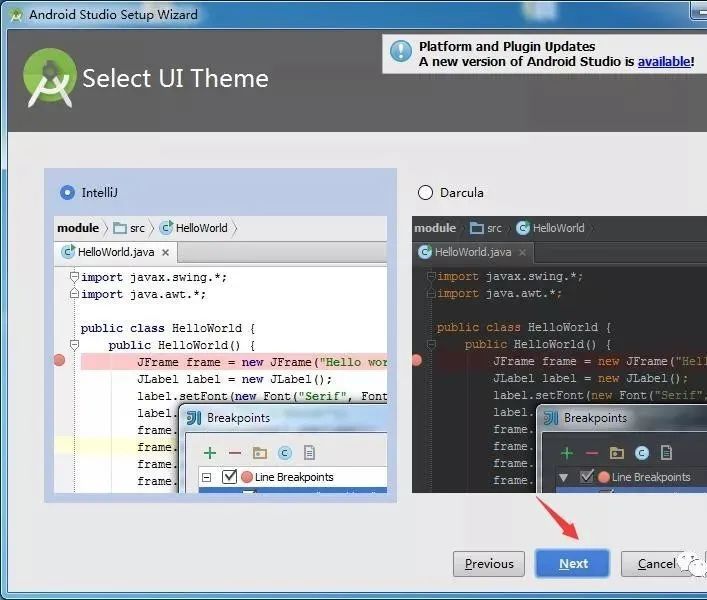Screen dimensions: 707x600
Task: Select HelloWorld.java tab in IntelliJ preview
Action: tap(115, 252)
